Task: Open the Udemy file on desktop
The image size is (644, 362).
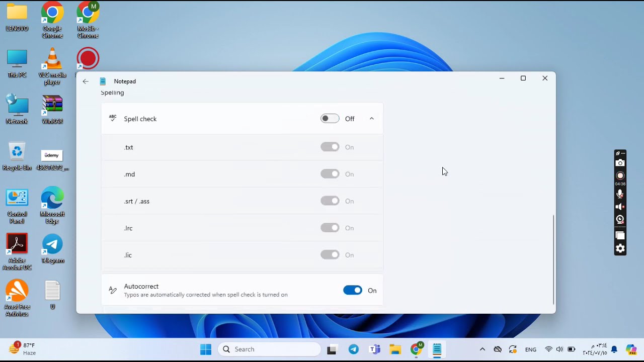Action: pyautogui.click(x=52, y=160)
